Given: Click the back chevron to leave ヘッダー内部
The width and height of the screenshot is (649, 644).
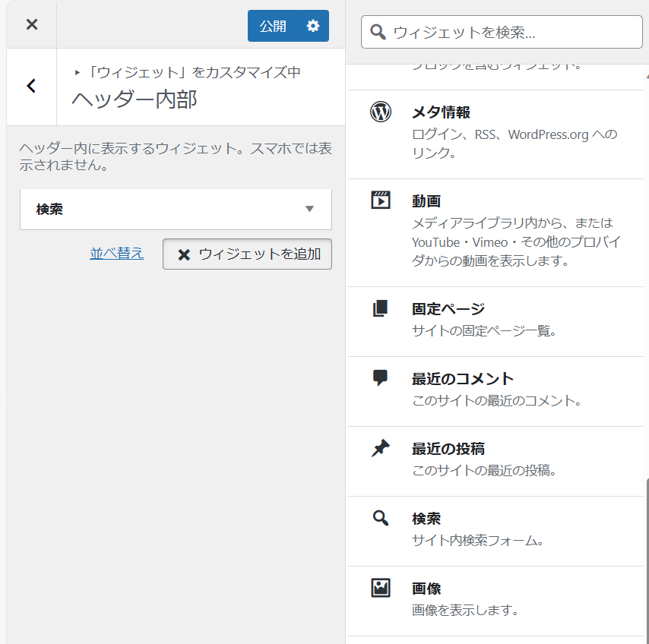Looking at the screenshot, I should tap(31, 86).
